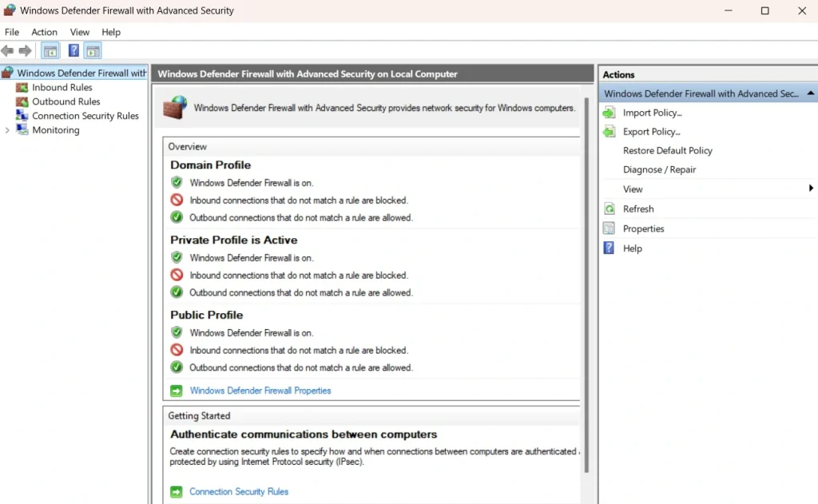This screenshot has height=504, width=818.
Task: Open the File menu
Action: click(12, 32)
